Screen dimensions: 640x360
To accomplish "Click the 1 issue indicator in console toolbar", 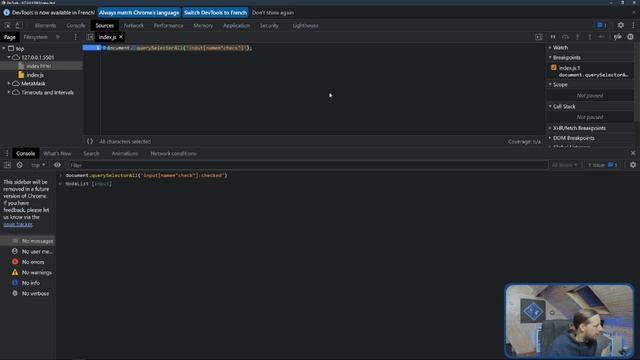I will pyautogui.click(x=602, y=165).
